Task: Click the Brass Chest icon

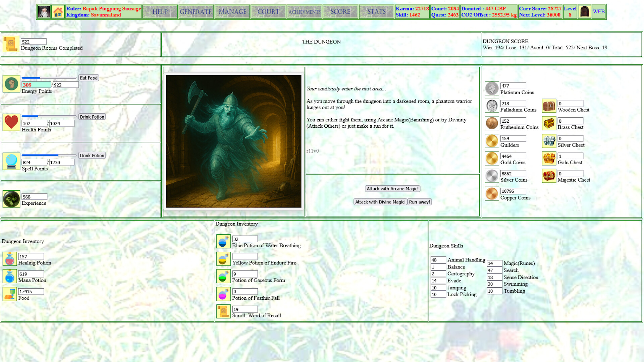Action: click(549, 123)
